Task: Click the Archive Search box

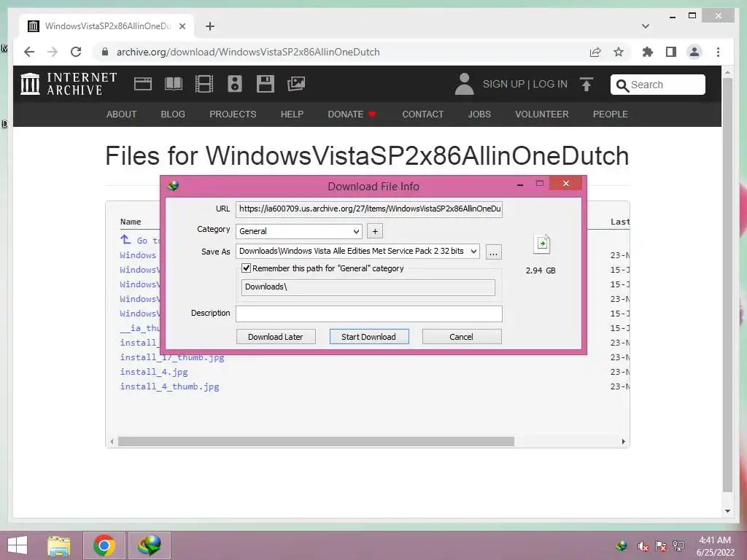Action: (x=658, y=85)
